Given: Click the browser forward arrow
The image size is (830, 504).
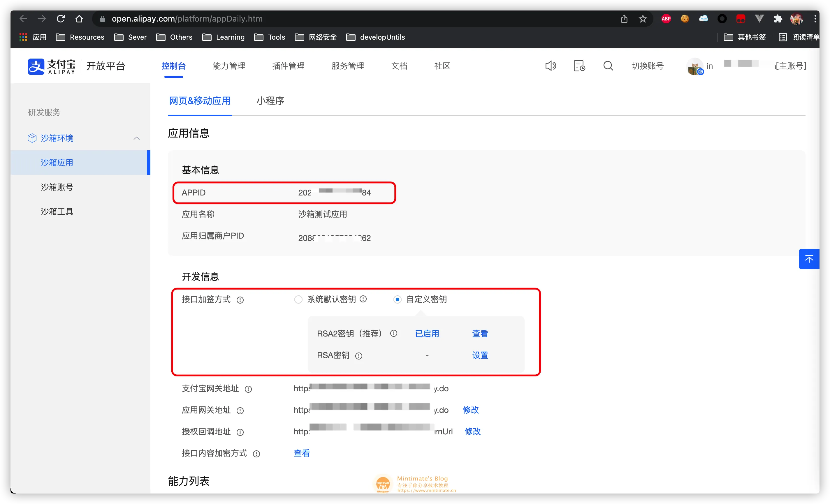Looking at the screenshot, I should coord(42,19).
